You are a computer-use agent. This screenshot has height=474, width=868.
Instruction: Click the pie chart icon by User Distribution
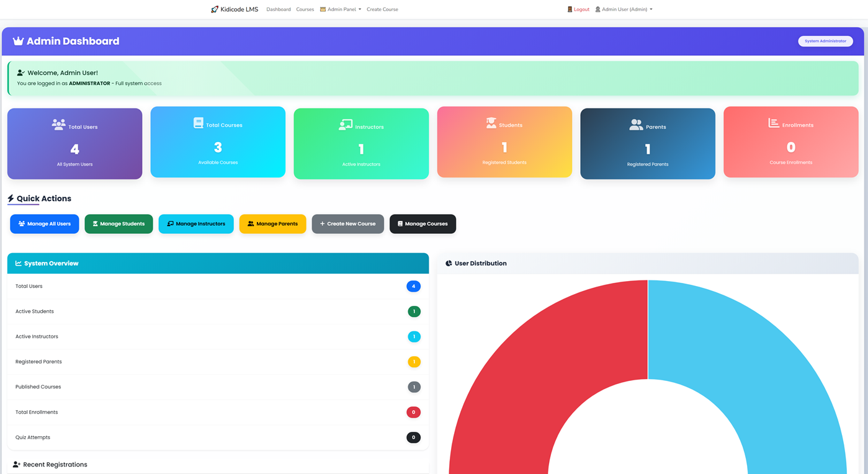pyautogui.click(x=449, y=264)
